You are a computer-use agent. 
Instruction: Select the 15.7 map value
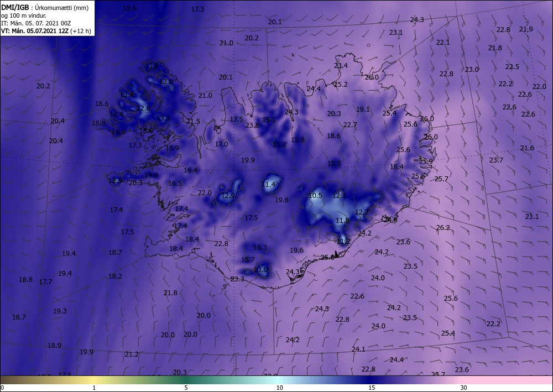248,259
